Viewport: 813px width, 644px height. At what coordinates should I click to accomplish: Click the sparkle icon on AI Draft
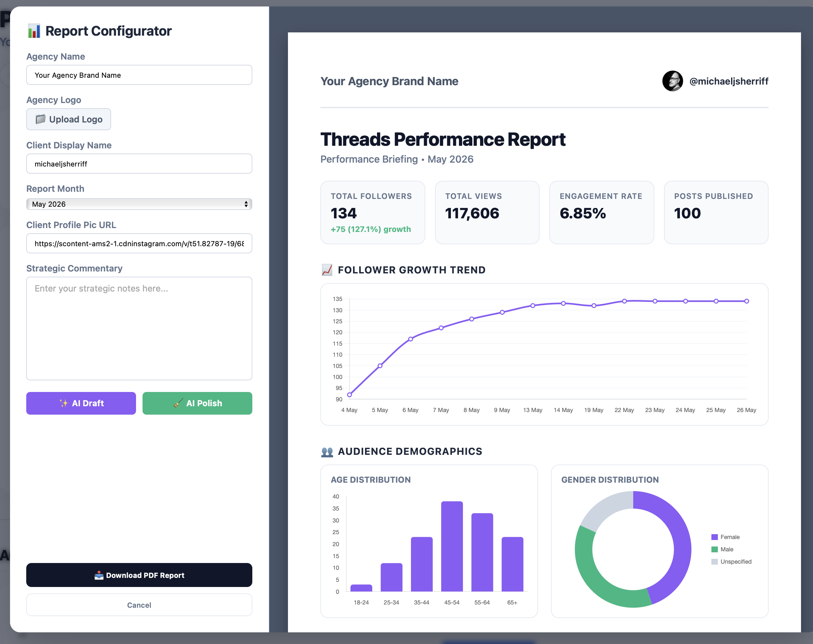[x=64, y=403]
